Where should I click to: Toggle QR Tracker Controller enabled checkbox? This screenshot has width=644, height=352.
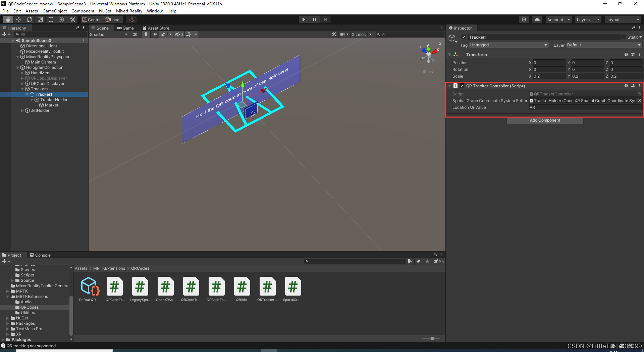[462, 86]
